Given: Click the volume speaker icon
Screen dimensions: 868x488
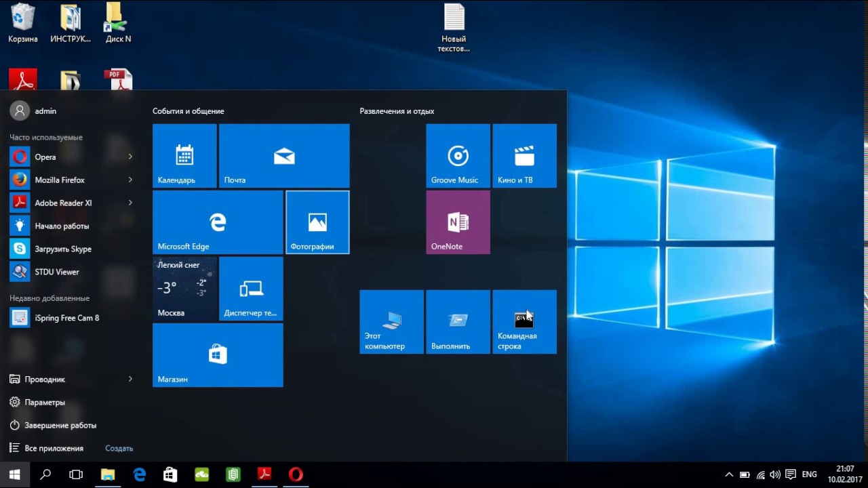Looking at the screenshot, I should [774, 474].
